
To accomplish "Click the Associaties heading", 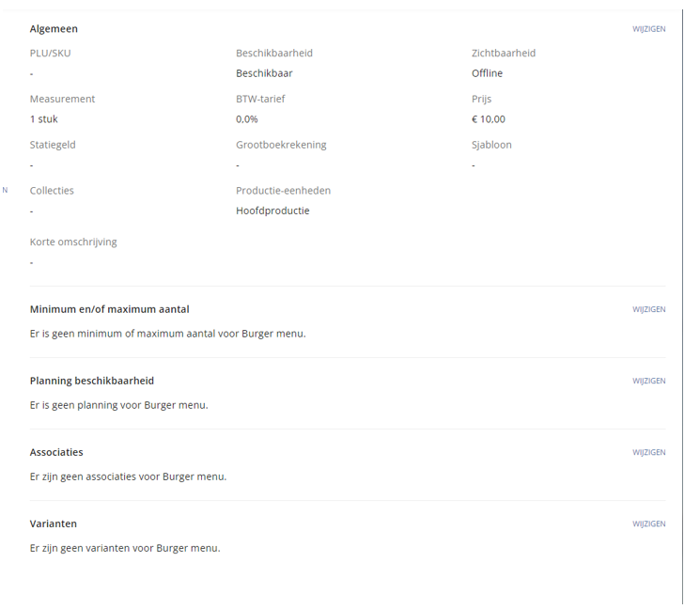I will (56, 452).
